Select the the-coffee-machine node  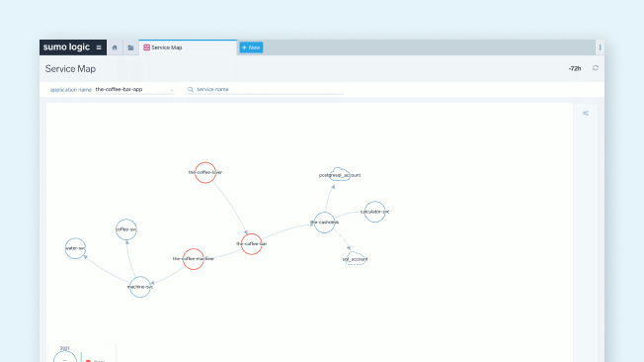194,259
